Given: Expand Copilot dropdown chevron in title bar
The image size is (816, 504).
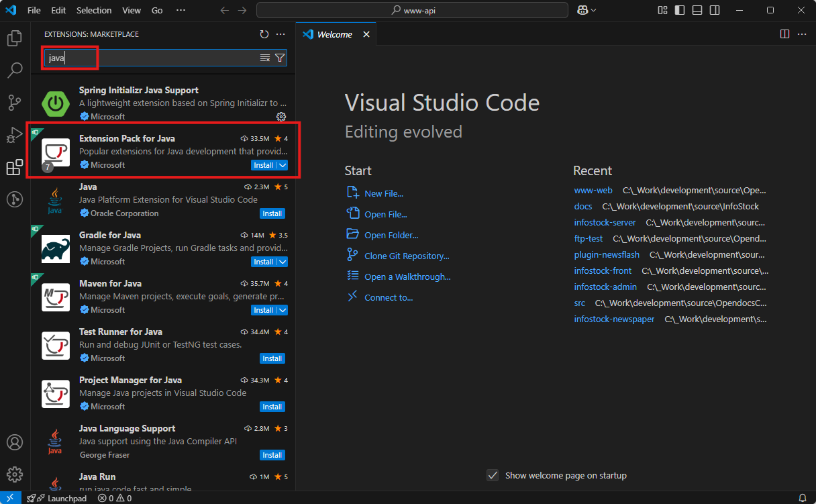Looking at the screenshot, I should pyautogui.click(x=593, y=10).
